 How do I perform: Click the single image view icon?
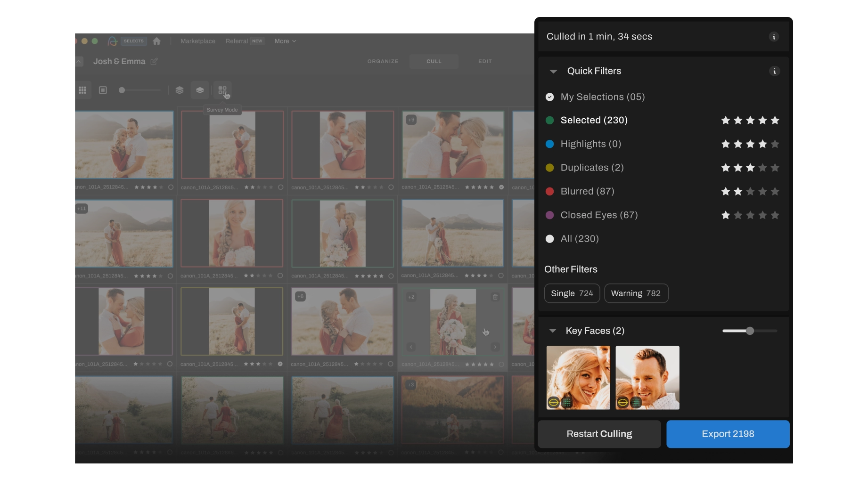103,90
